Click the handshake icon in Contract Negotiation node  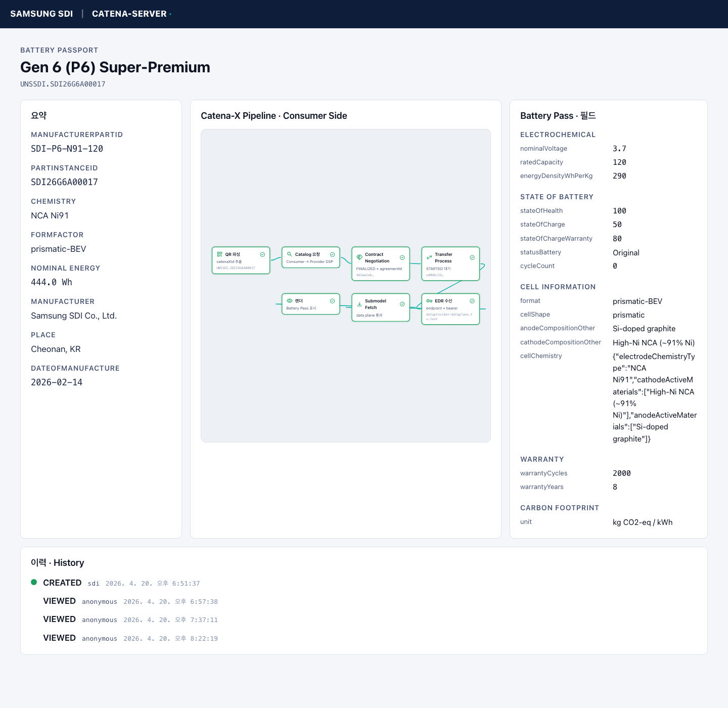[x=359, y=257]
